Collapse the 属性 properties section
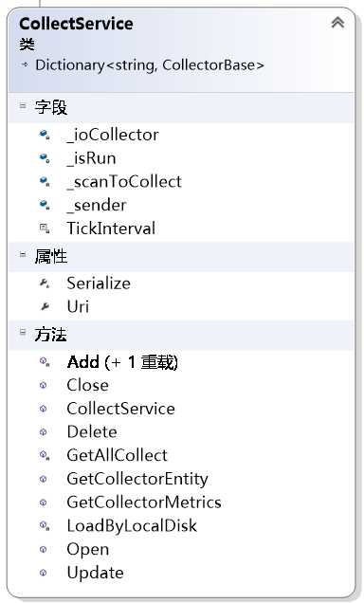 [23, 254]
